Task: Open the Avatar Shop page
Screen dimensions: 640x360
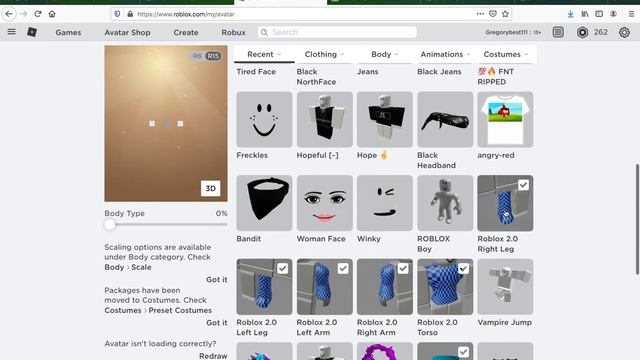Action: click(127, 32)
